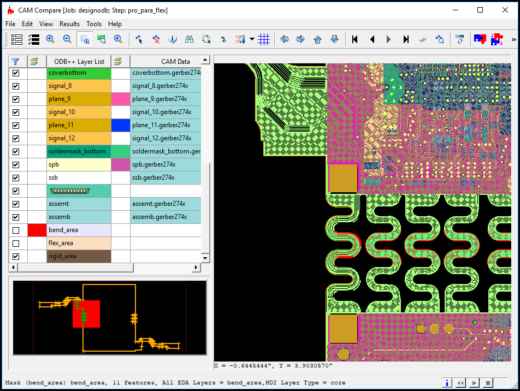Click the status bar stop button

(x=488, y=383)
